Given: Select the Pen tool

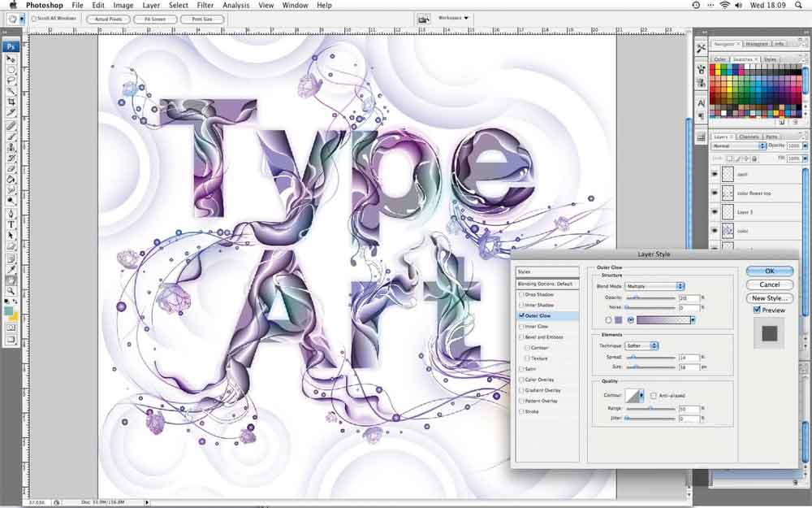Looking at the screenshot, I should tap(11, 214).
